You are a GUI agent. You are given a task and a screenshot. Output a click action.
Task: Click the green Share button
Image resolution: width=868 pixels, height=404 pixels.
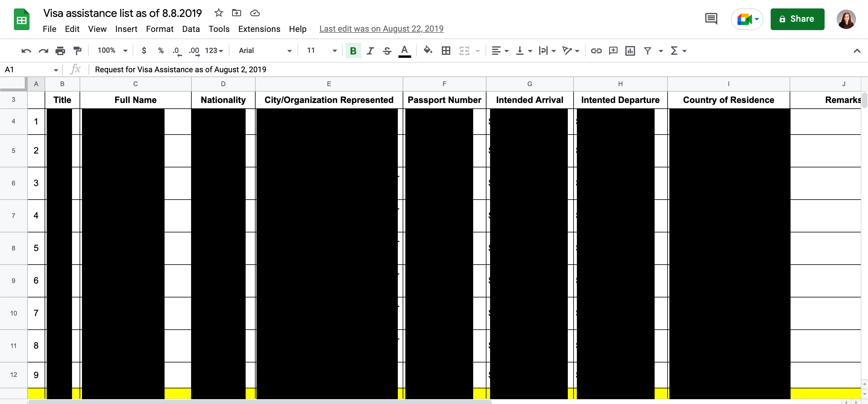797,19
